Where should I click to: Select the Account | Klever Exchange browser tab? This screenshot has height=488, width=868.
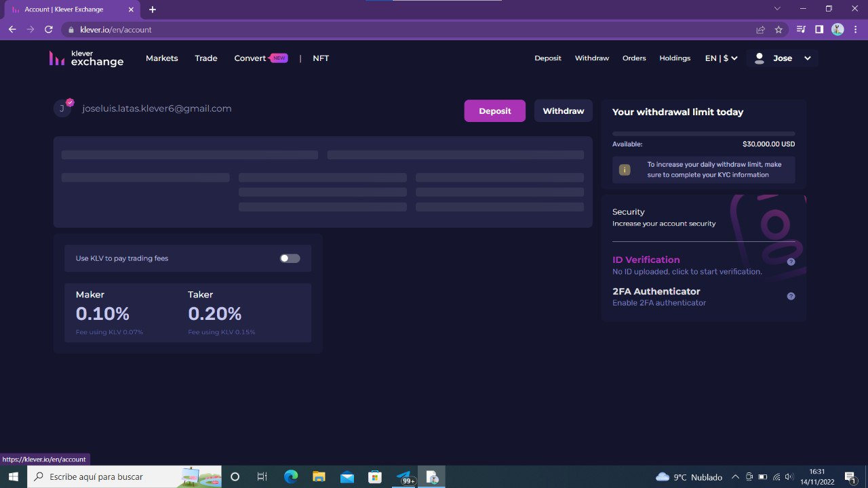click(71, 9)
